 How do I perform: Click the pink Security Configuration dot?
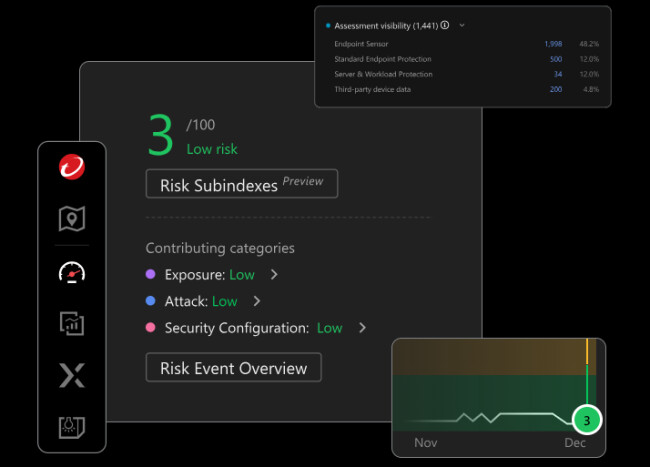pos(151,328)
